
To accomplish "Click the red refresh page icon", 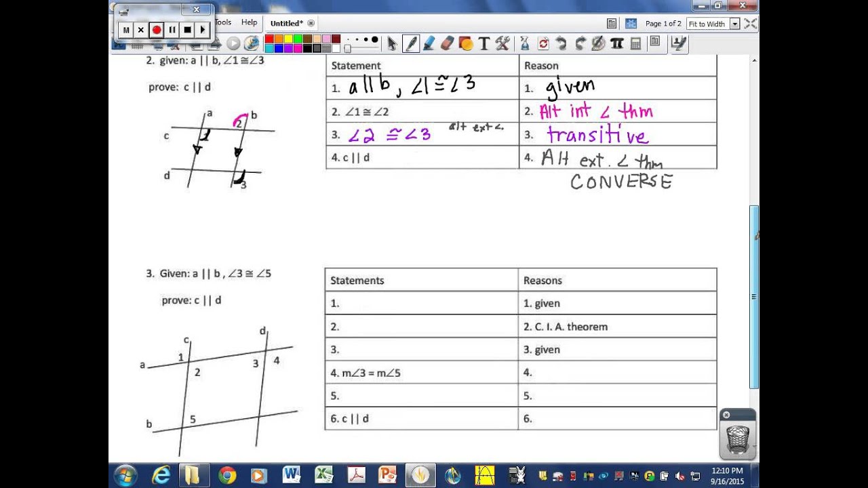I will [x=543, y=43].
